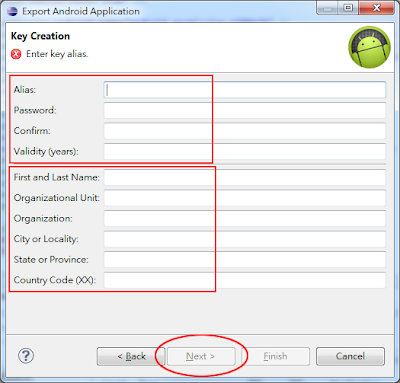Click the 'Country Code (XX):' label
Image resolution: width=400 pixels, height=383 pixels.
pos(55,280)
